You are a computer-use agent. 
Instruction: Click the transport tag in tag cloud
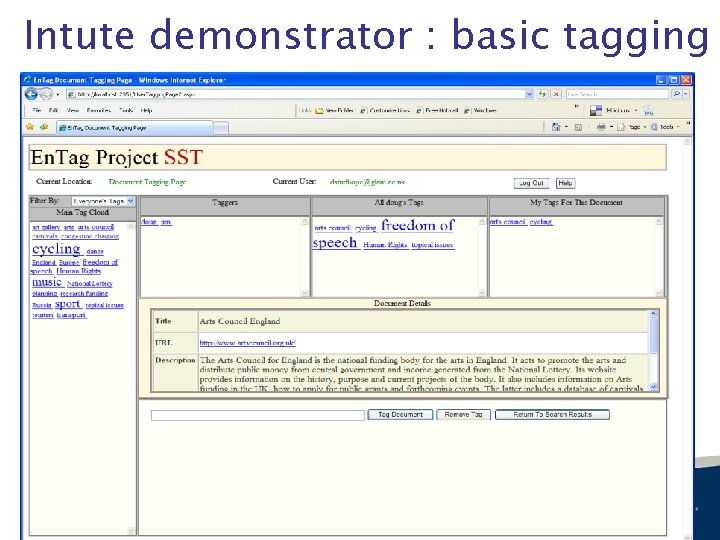pyautogui.click(x=72, y=315)
